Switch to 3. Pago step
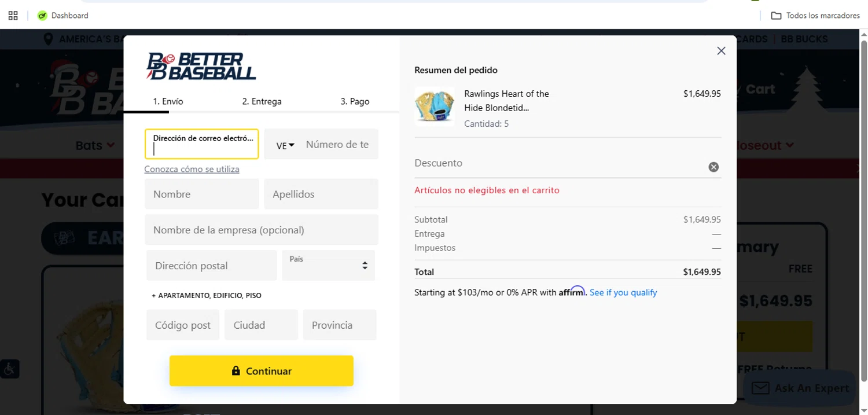Viewport: 868px width, 415px height. (x=355, y=101)
